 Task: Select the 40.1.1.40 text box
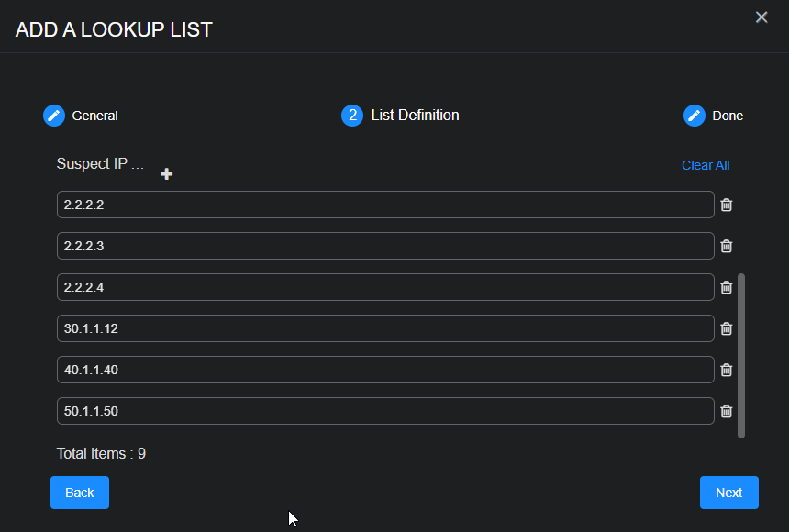tap(385, 370)
